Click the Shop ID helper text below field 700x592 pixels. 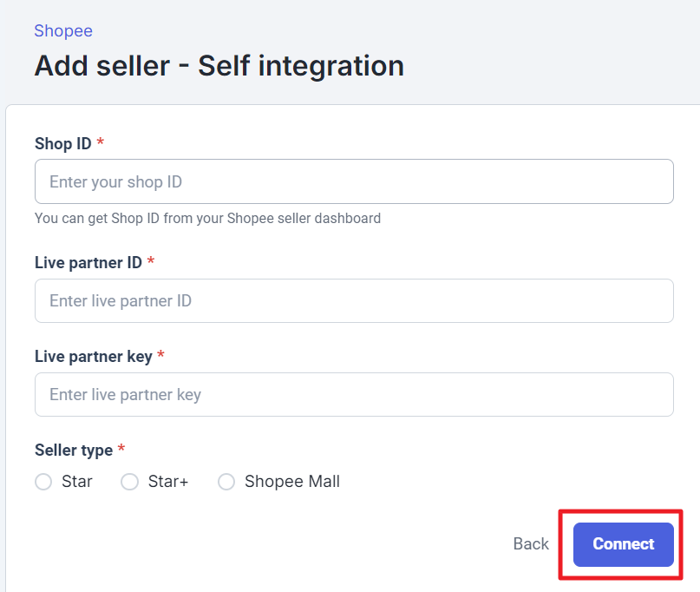[x=207, y=219]
